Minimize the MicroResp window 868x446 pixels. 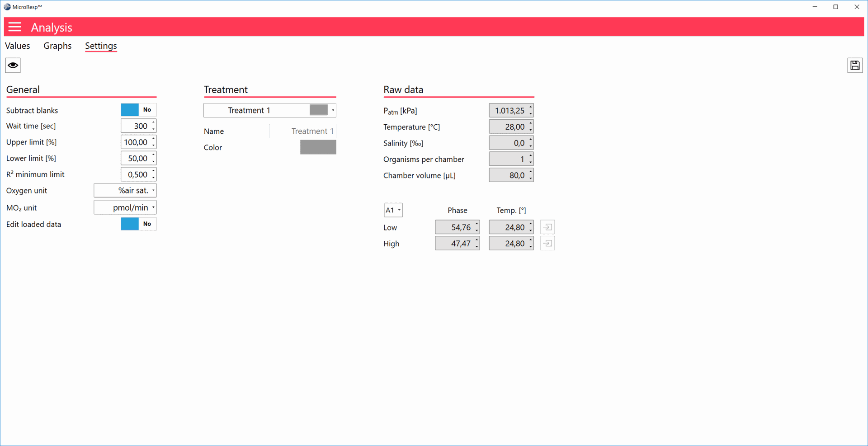tap(815, 7)
